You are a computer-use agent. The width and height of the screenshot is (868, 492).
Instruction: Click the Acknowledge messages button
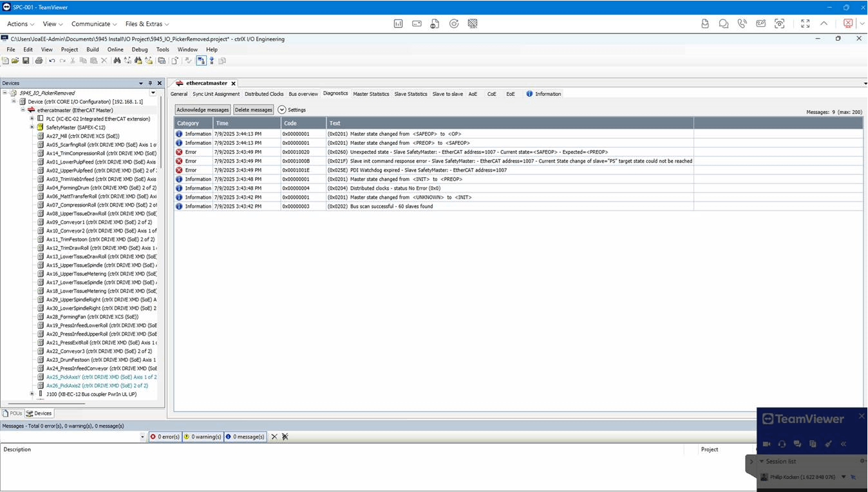click(202, 110)
